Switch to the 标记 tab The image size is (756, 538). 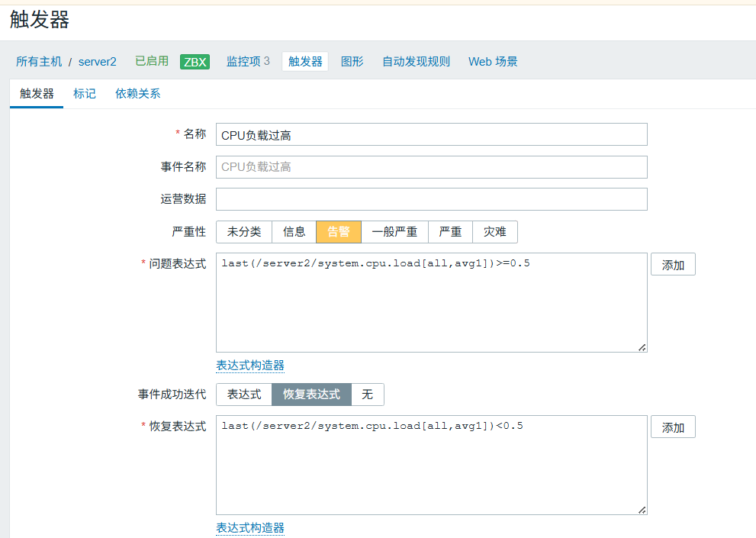[85, 94]
